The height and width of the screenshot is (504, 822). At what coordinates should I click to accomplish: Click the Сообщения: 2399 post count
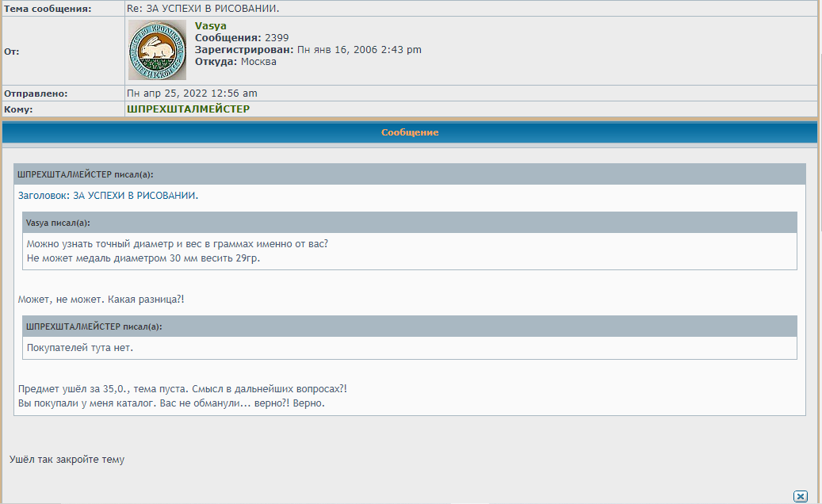[x=242, y=38]
